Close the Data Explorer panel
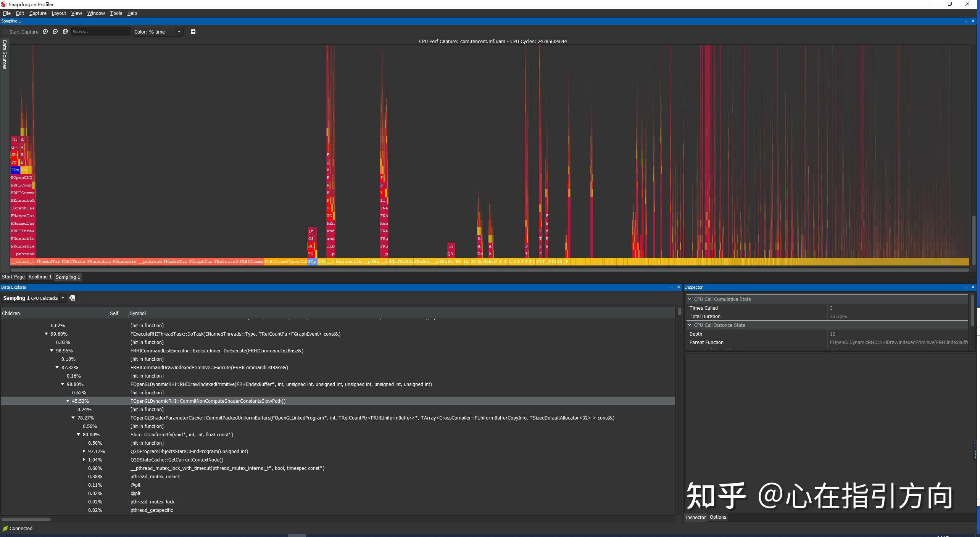Screen dimensions: 980x537 pos(679,287)
